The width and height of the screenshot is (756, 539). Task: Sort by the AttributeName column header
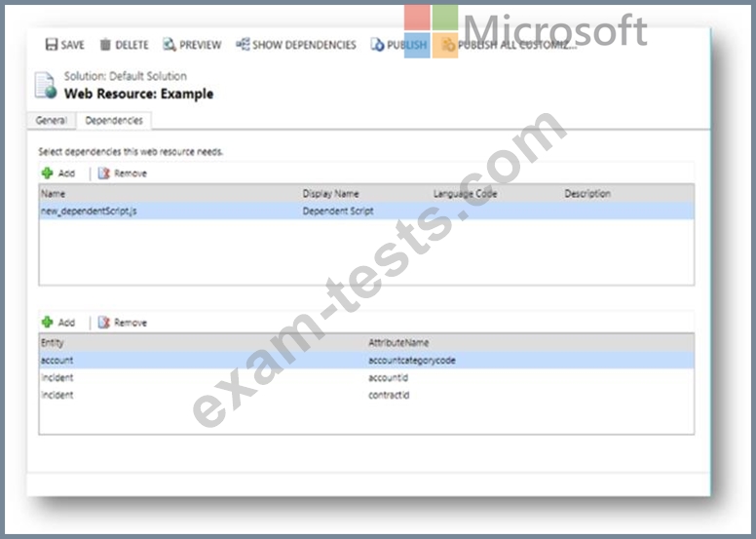point(397,342)
